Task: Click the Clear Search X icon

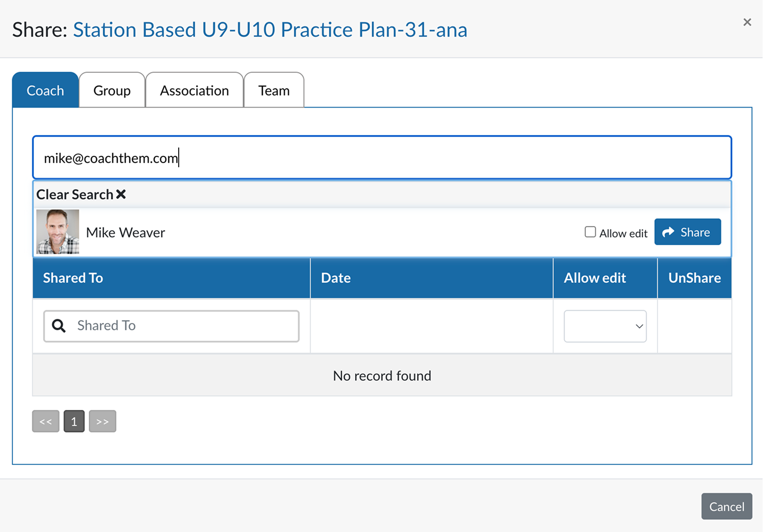Action: tap(121, 194)
